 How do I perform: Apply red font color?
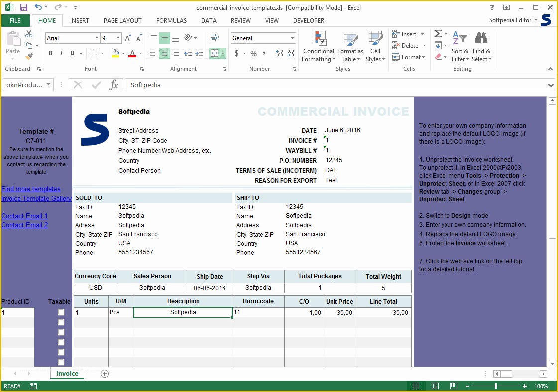[x=132, y=53]
